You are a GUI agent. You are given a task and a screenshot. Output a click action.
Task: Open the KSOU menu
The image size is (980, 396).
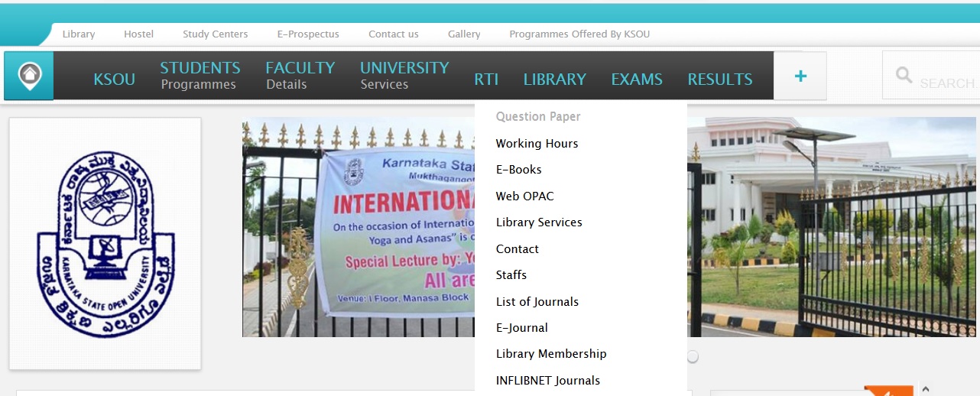coord(114,80)
